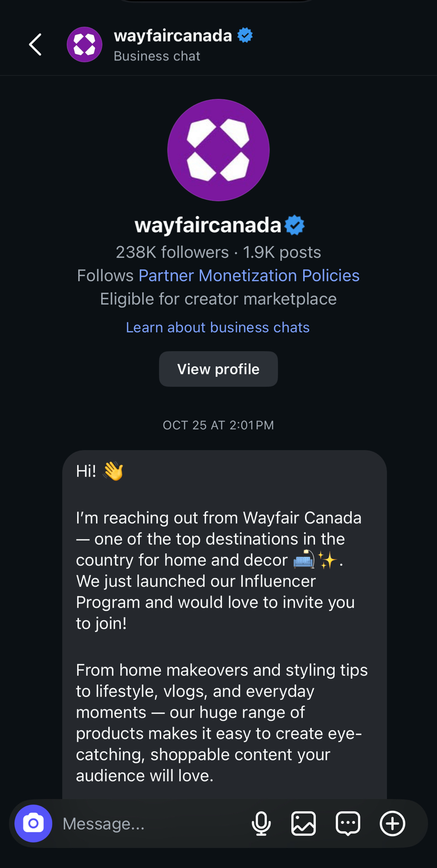
Task: Tap the wayfaircanada name in header
Action: pos(173,36)
